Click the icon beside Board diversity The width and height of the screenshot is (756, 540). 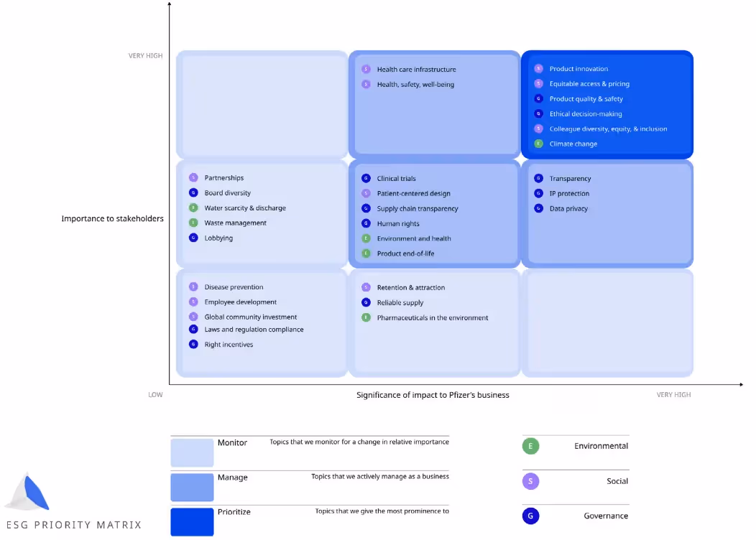[193, 192]
